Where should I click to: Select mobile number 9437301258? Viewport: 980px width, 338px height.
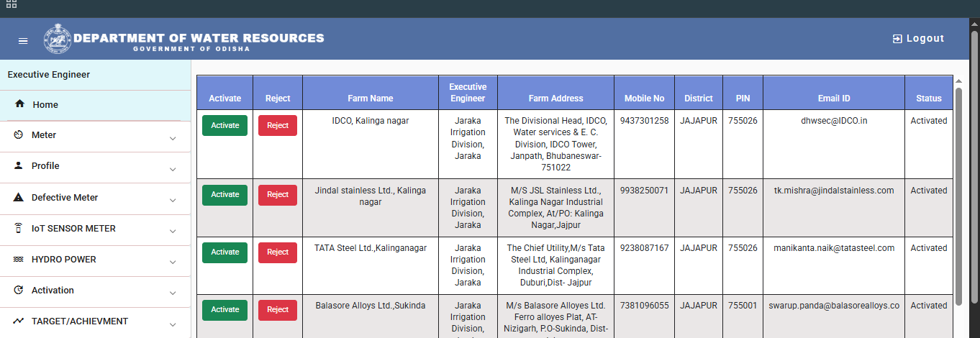point(644,121)
